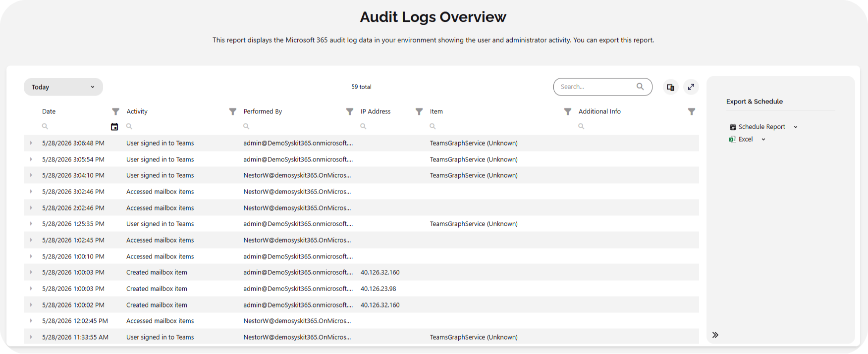868x354 pixels.
Task: Open the Item column filter icon
Action: point(568,111)
